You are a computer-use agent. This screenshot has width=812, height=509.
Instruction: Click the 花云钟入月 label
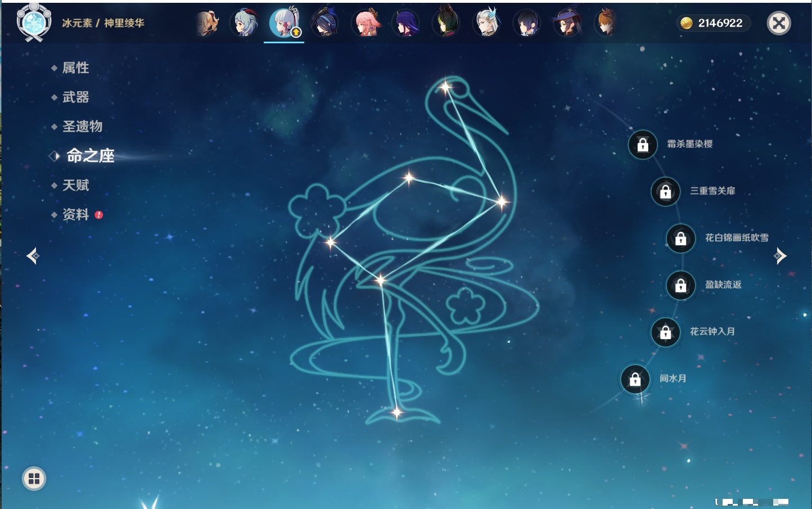712,331
